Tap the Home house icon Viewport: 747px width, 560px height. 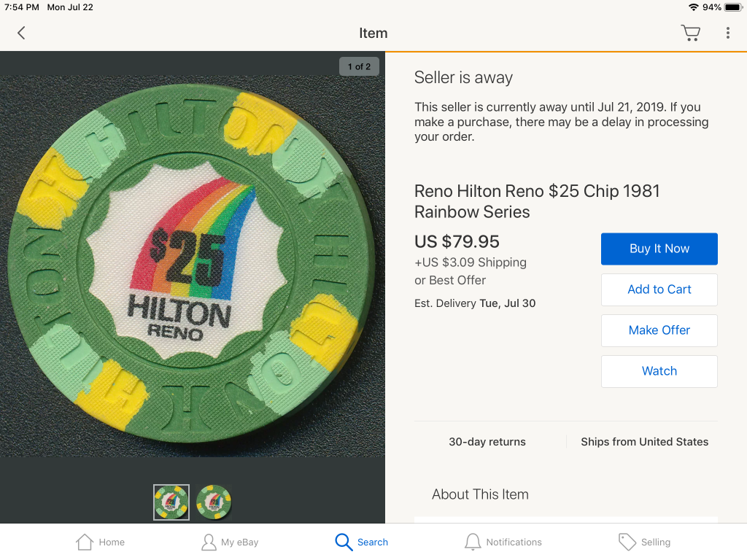point(85,542)
